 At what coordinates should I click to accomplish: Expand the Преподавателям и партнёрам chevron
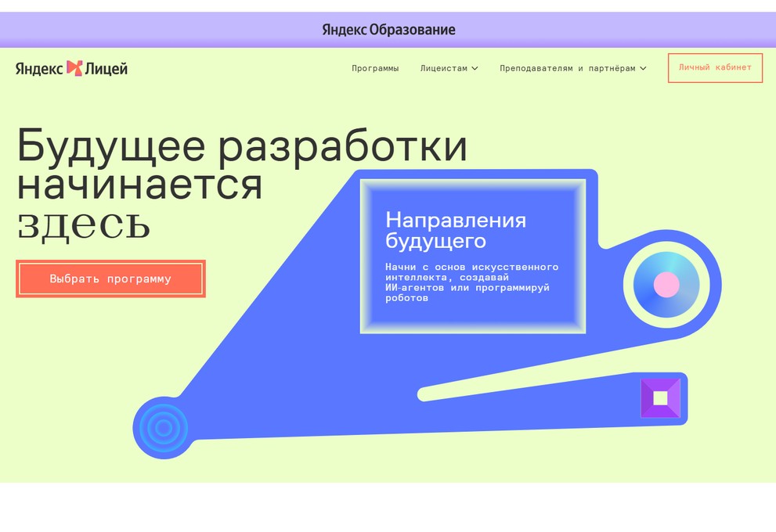click(x=643, y=68)
